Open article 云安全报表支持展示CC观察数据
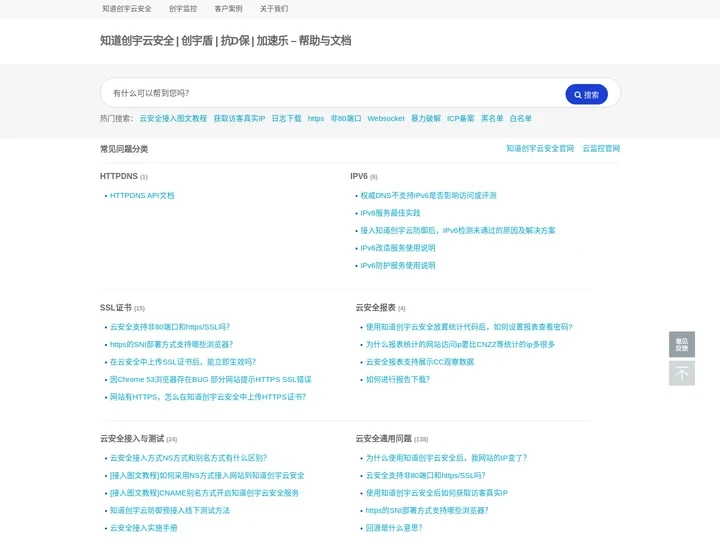This screenshot has width=720, height=540. (420, 362)
